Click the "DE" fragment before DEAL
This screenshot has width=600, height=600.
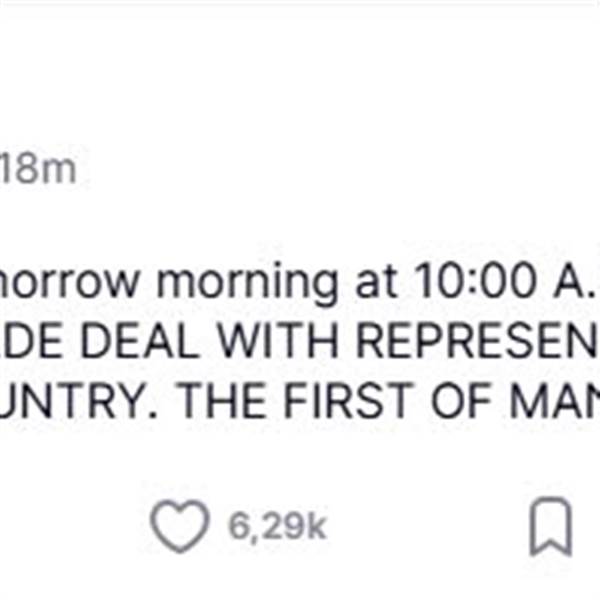(x=32, y=341)
